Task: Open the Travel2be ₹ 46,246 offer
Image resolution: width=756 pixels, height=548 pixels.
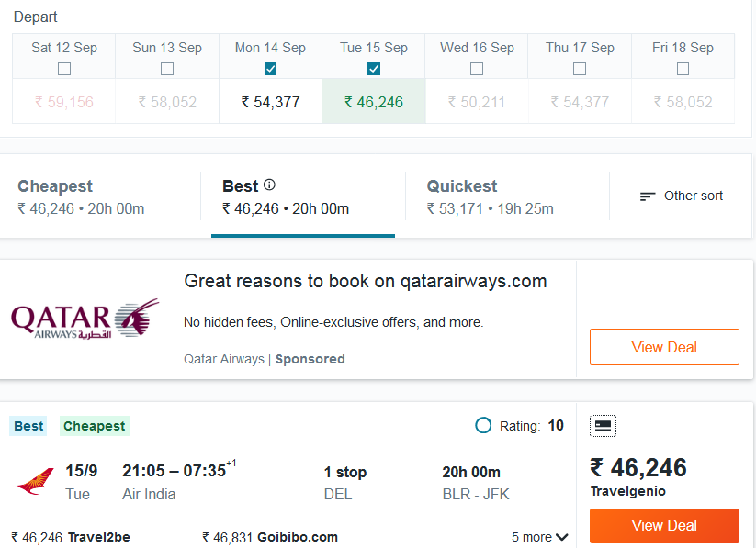Action: [71, 537]
